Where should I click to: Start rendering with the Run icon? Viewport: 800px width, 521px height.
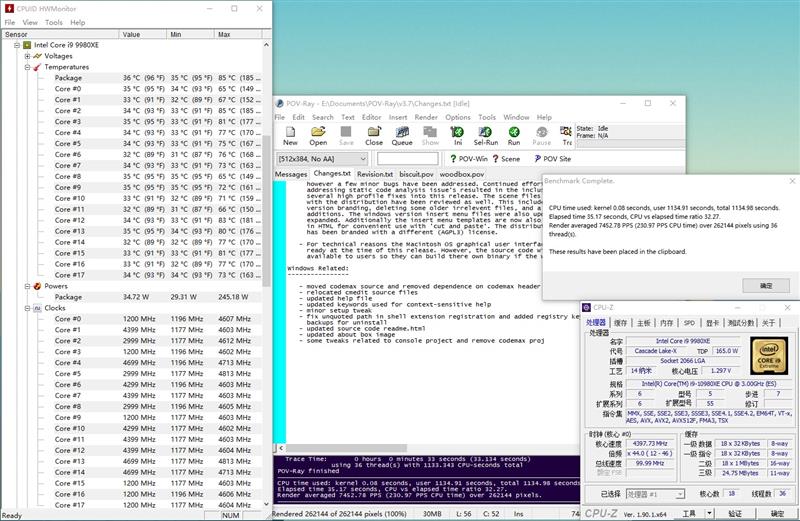(514, 132)
